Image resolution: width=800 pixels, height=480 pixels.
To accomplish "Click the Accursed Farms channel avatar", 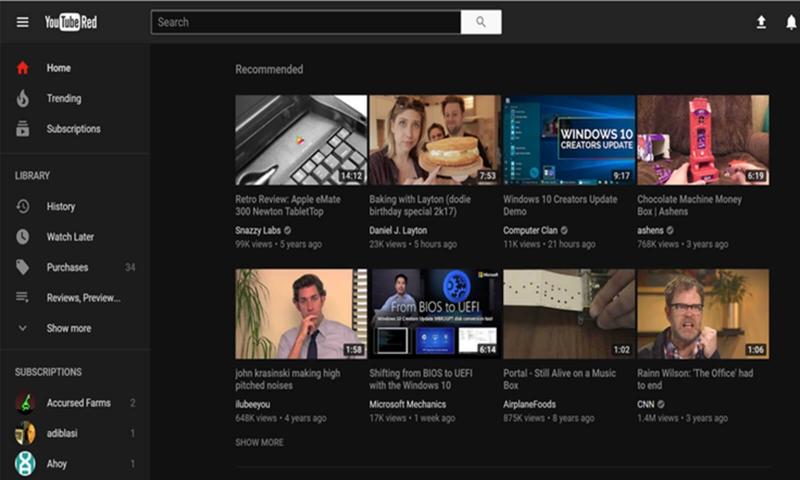I will [x=25, y=402].
